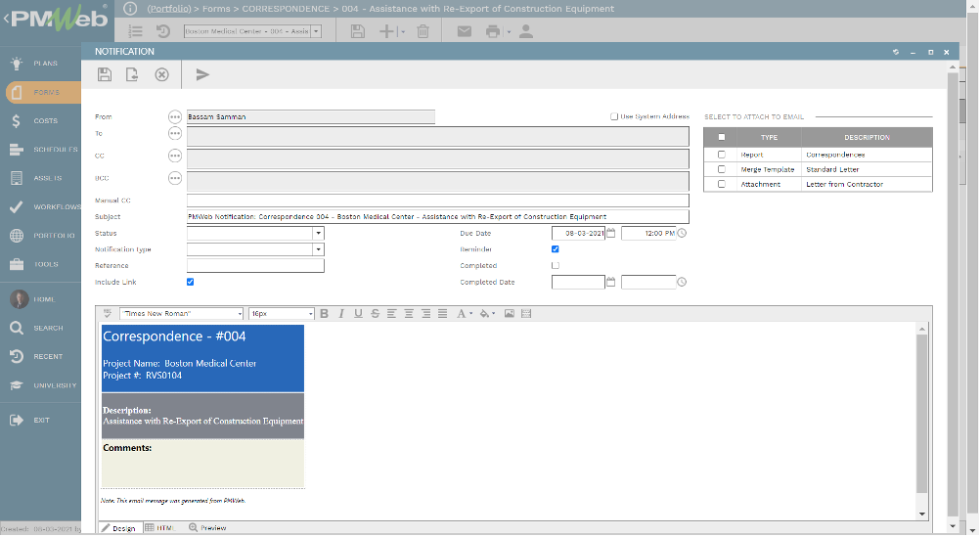Image resolution: width=980 pixels, height=537 pixels.
Task: Open the From recipient picker ellipsis button
Action: (175, 117)
